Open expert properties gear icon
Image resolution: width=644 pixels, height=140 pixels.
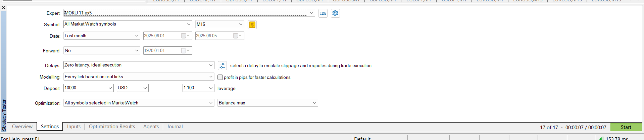[335, 13]
